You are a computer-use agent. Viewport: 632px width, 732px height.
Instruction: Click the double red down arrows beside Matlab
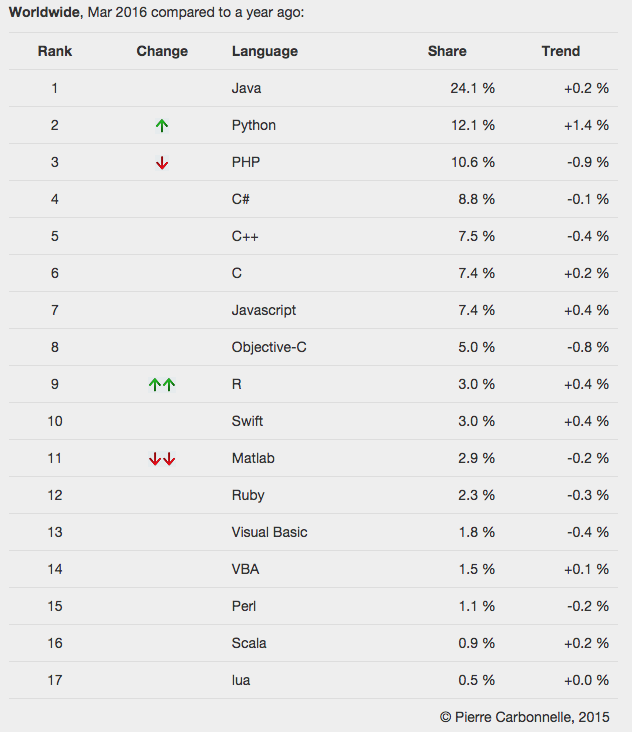coord(162,458)
